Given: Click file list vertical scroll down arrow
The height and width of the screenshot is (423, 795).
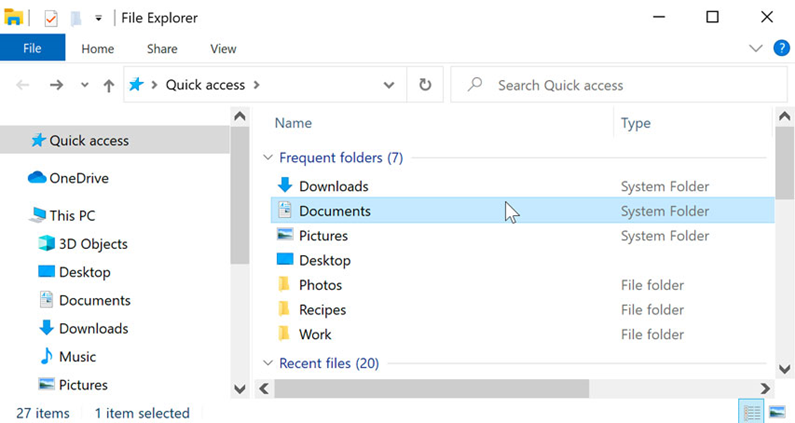Looking at the screenshot, I should point(784,369).
